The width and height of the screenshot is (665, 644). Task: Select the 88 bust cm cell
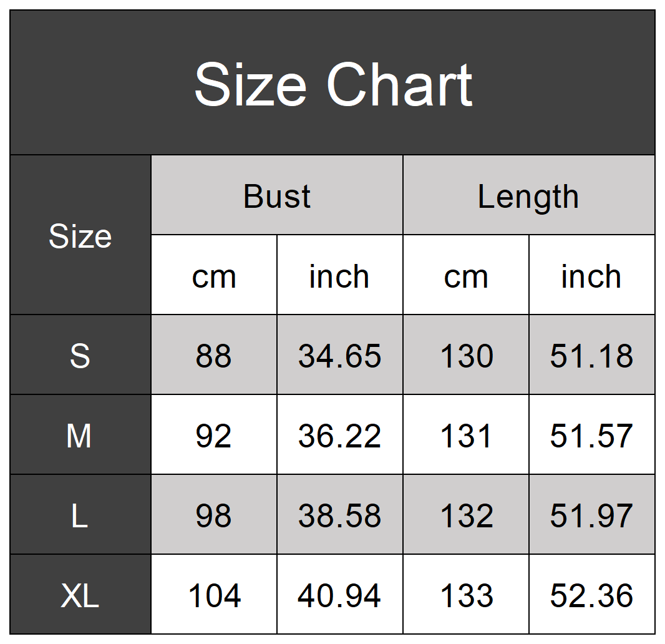[x=214, y=356]
